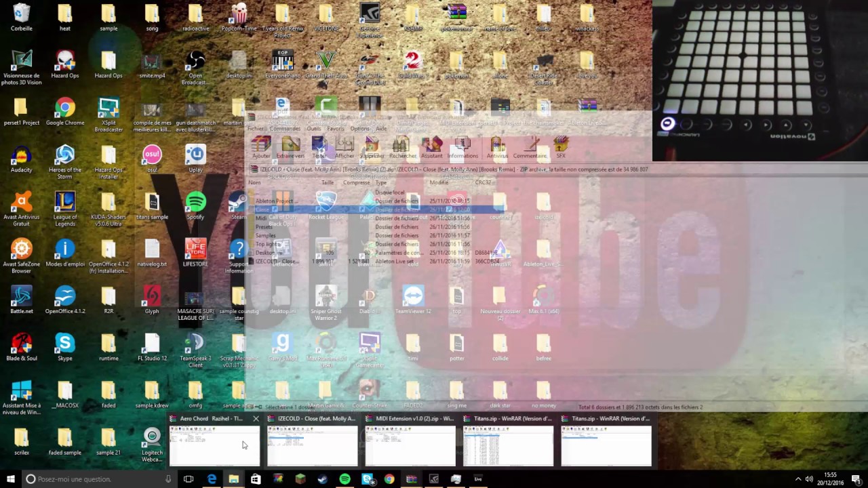Launch Audacity from the desktop
Image resolution: width=868 pixels, height=488 pixels.
click(x=22, y=159)
